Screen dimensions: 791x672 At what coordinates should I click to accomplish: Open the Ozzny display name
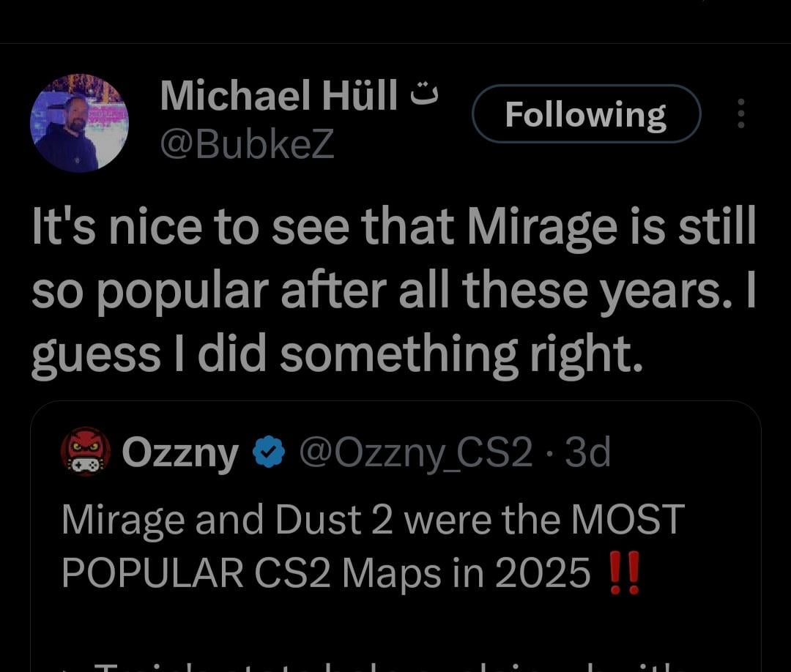[x=180, y=454]
